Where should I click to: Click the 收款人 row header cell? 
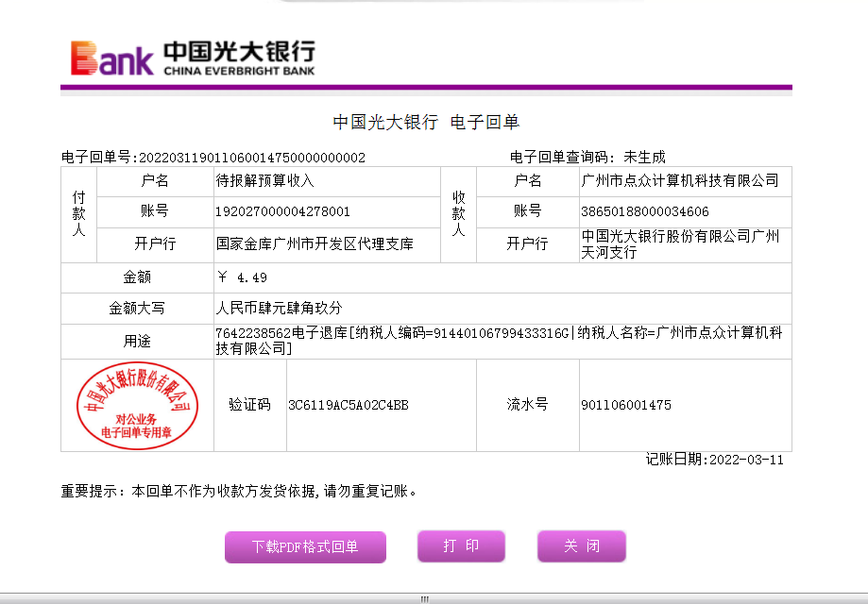(458, 214)
